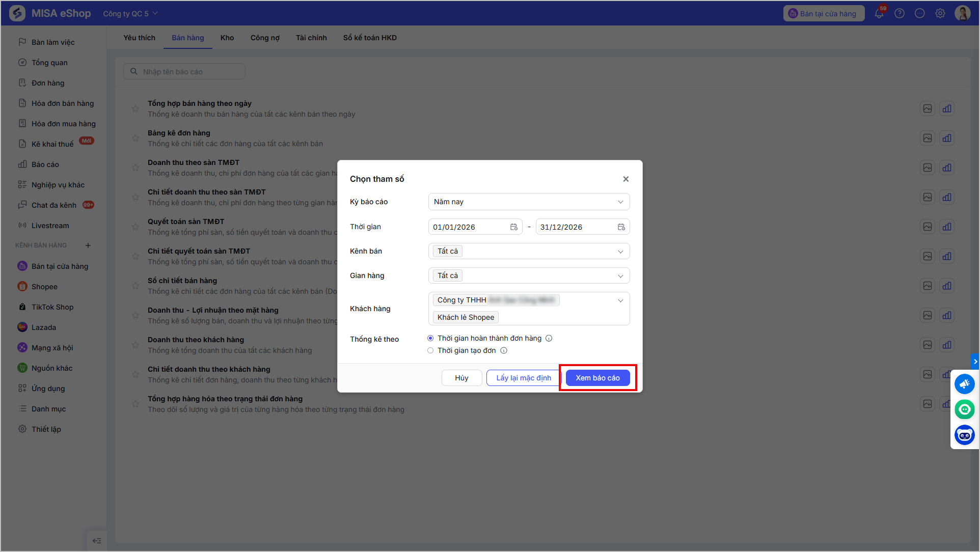Screen dimensions: 980x552
Task: Favorite the Tổng hợp bán hàng theo ngày report
Action: (x=135, y=108)
